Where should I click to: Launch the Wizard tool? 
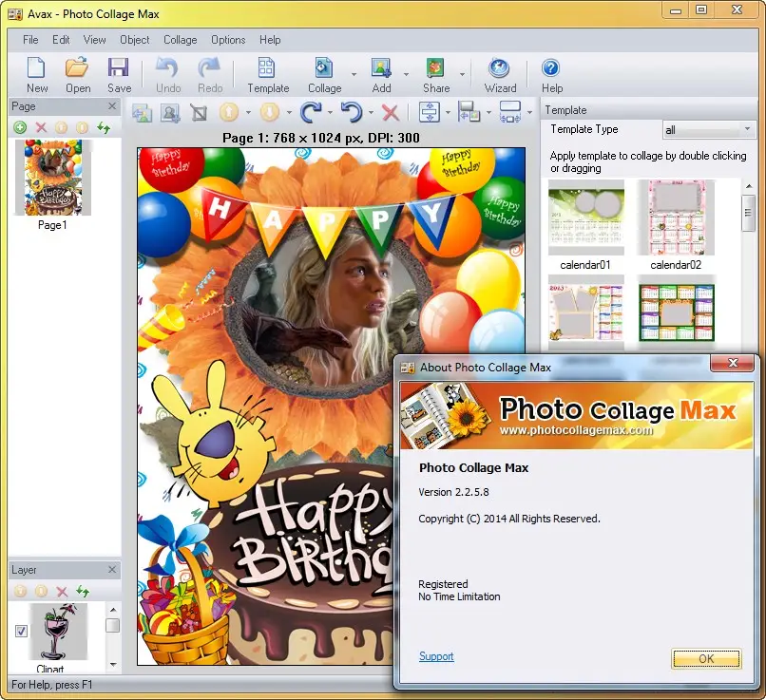pyautogui.click(x=500, y=75)
